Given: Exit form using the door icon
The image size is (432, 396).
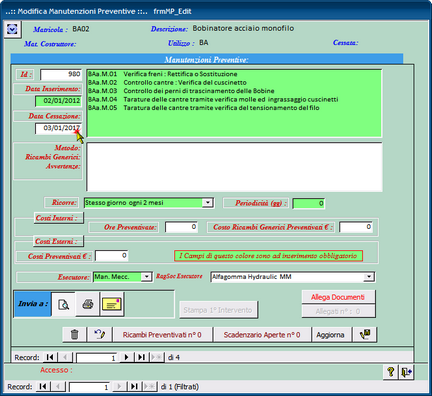Looking at the screenshot, I should point(406,372).
